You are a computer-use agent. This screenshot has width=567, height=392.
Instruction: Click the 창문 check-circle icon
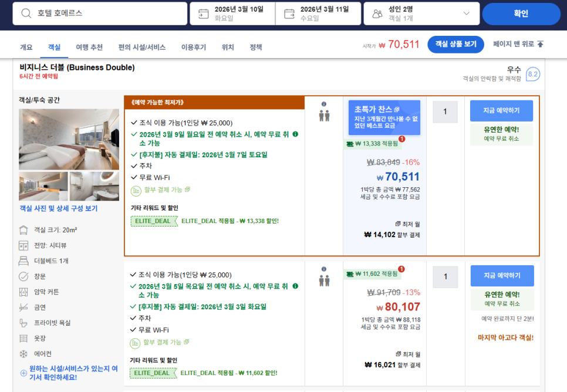coord(23,276)
